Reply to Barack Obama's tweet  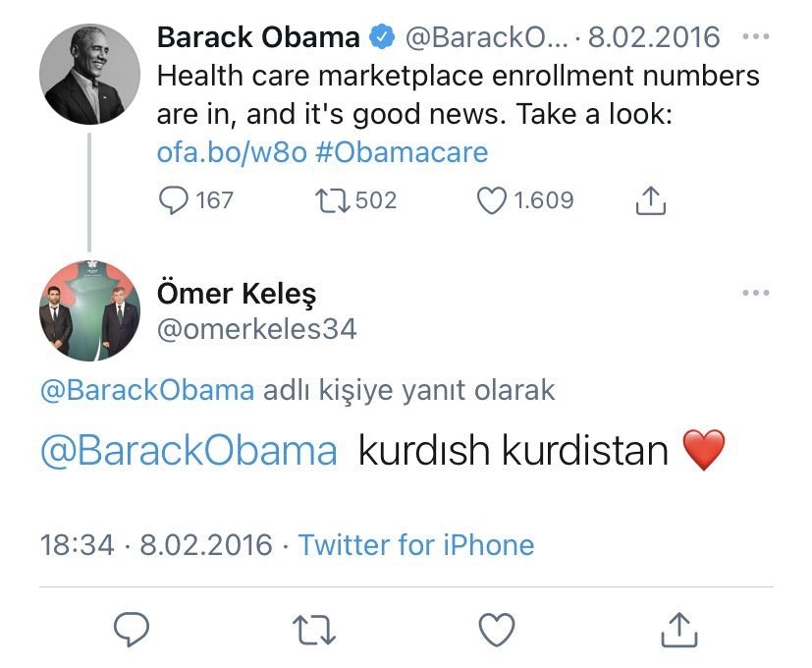click(174, 200)
